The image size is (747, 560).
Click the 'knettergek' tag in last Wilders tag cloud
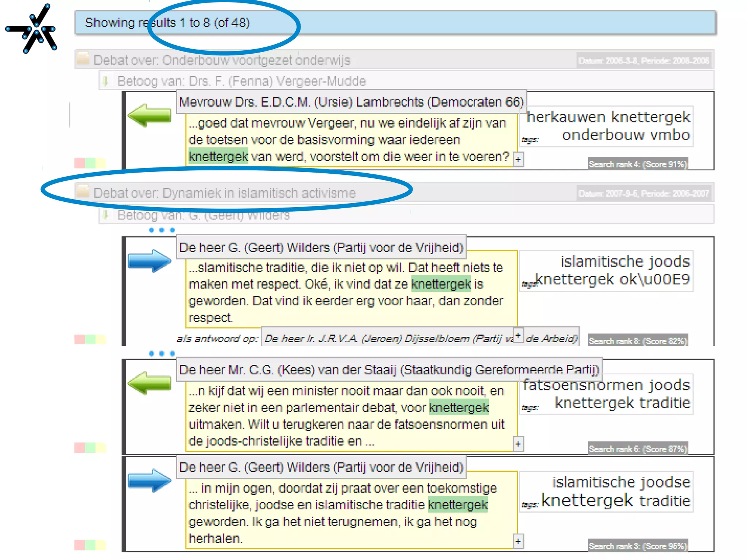click(587, 501)
